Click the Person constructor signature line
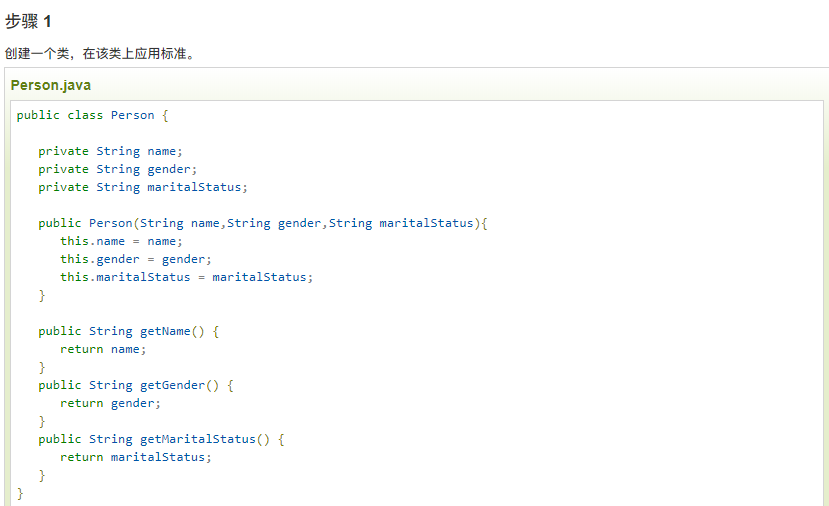This screenshot has width=829, height=506. pyautogui.click(x=262, y=223)
